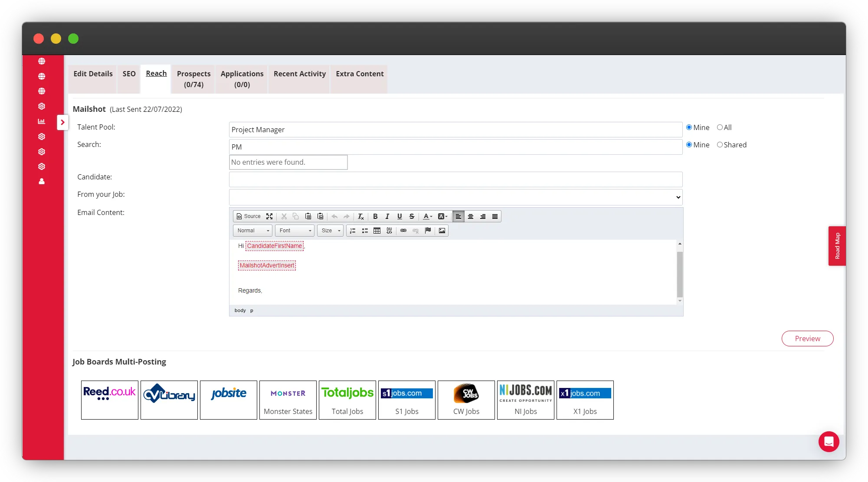Viewport: 868px width, 482px height.
Task: Switch to the Prospects tab
Action: pos(193,79)
